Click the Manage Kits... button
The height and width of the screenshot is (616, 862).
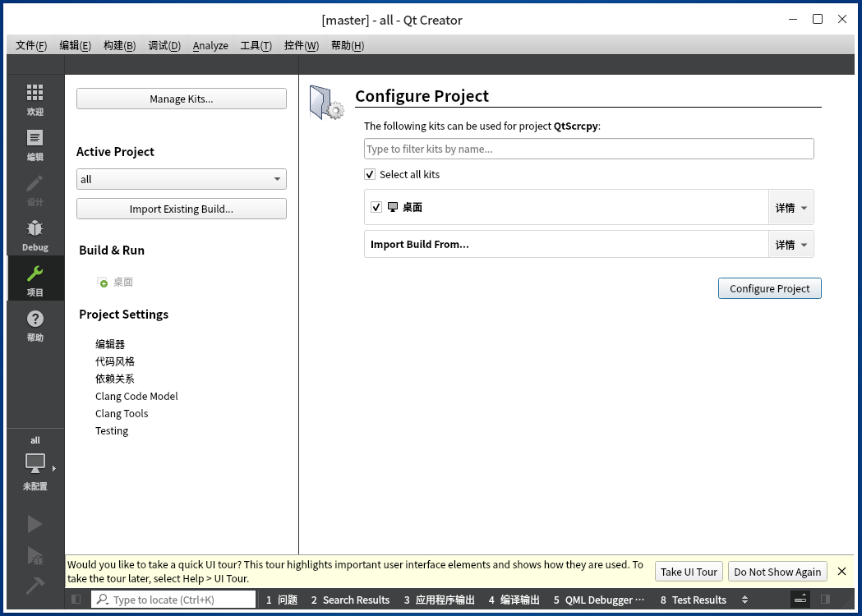click(181, 99)
